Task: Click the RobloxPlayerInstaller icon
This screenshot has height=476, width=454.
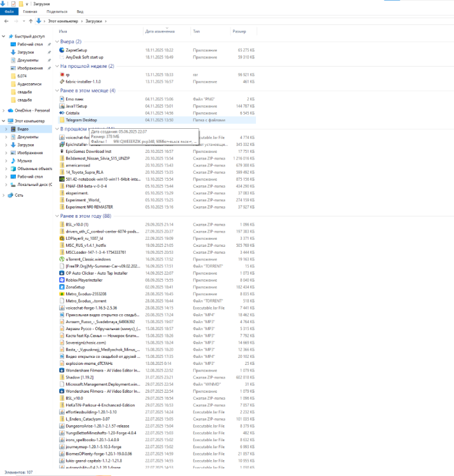Action: click(x=62, y=280)
